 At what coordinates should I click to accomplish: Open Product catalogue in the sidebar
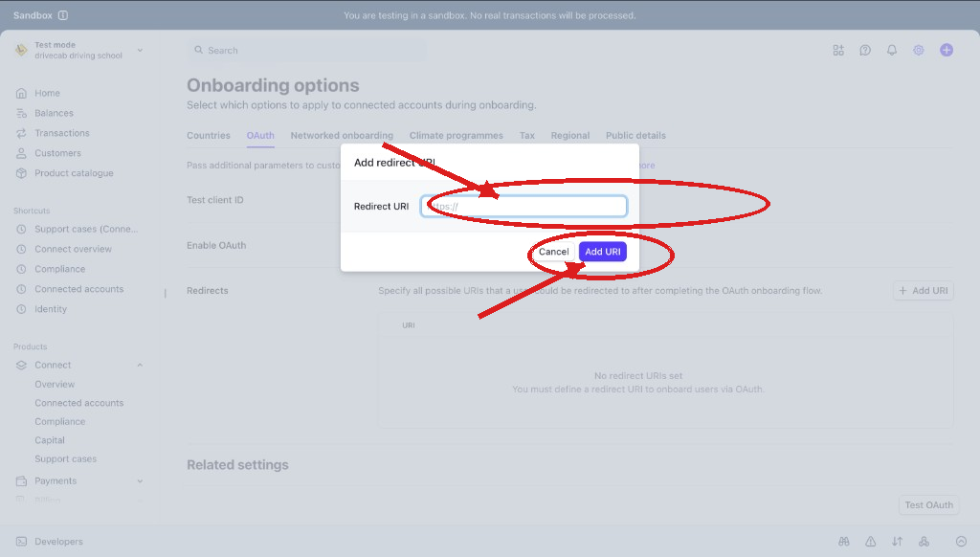[74, 173]
